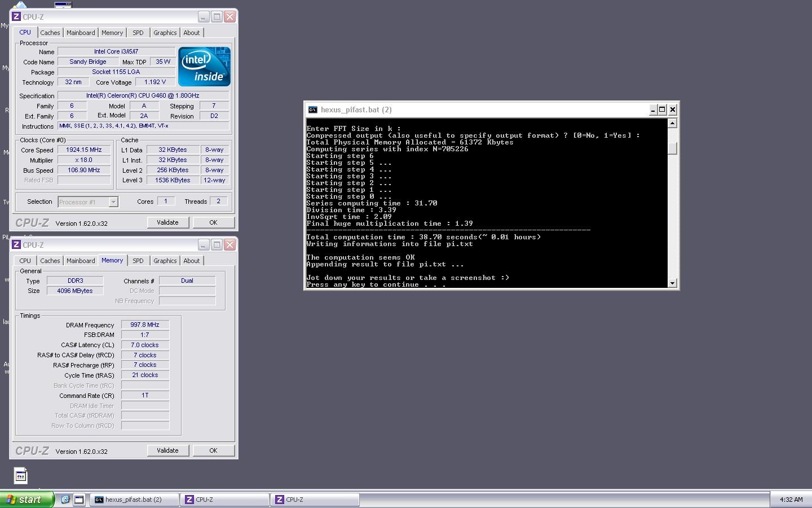The height and width of the screenshot is (508, 812).
Task: Open the Caches tab in top CPU-Z window
Action: (x=50, y=33)
